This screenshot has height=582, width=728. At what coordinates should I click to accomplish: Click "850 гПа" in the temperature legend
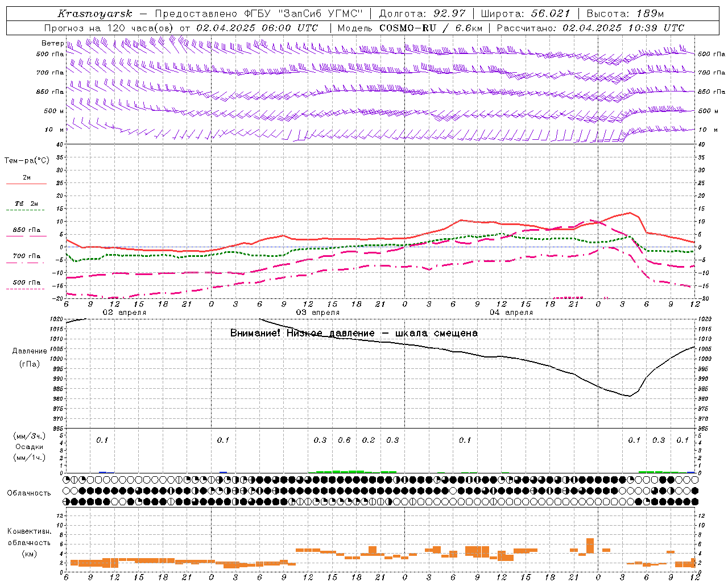pos(27,230)
